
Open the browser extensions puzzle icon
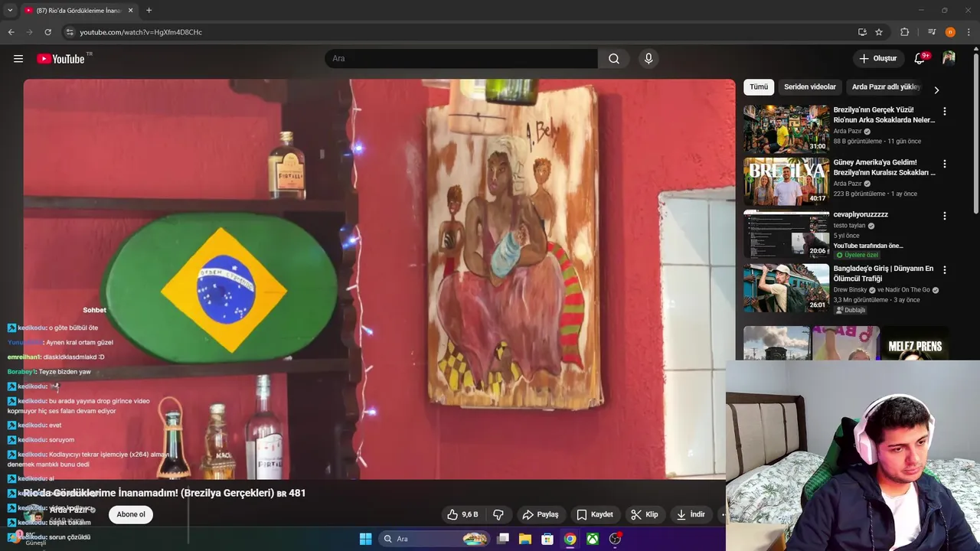click(904, 32)
